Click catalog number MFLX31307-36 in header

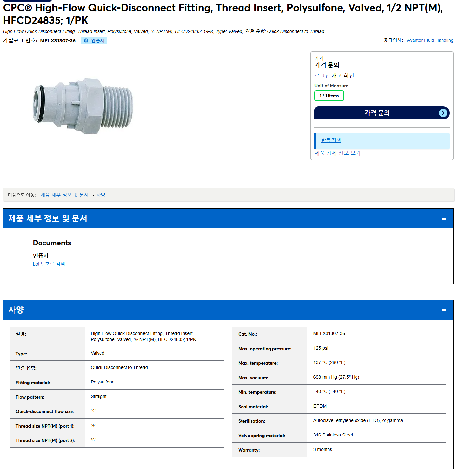coord(58,41)
